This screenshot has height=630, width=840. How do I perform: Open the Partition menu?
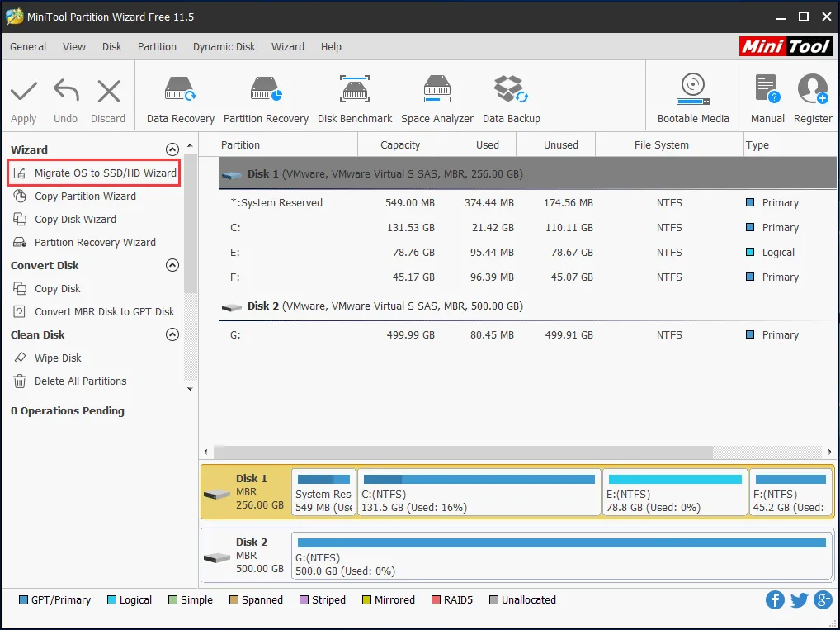tap(157, 47)
